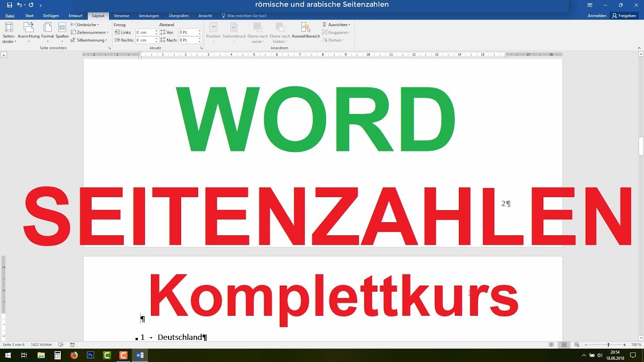This screenshot has width=644, height=362.
Task: Switch to the Start tab
Action: click(x=29, y=16)
